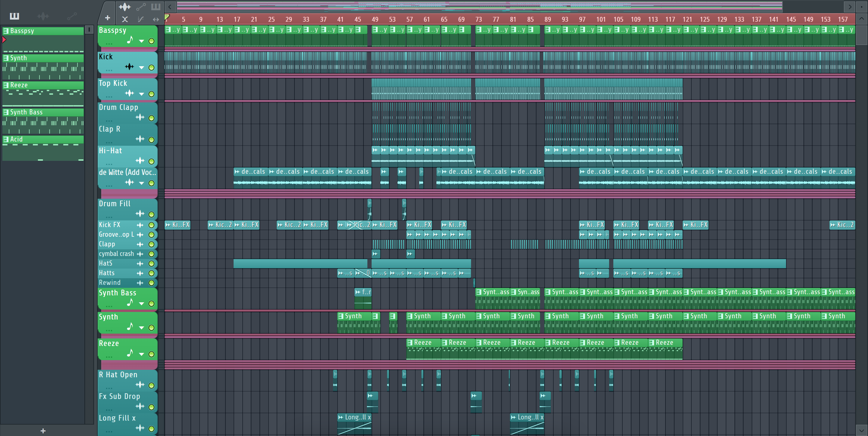Select the patterns piano icon in the picker panel
The width and height of the screenshot is (868, 436).
[14, 16]
